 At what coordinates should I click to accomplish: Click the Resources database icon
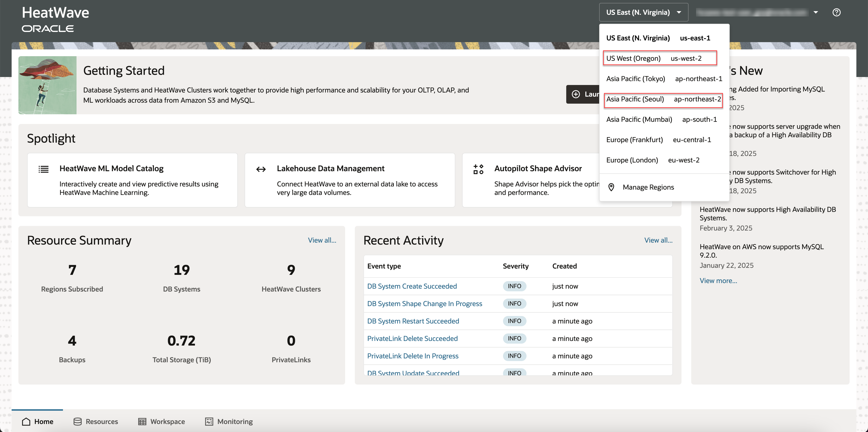(77, 421)
